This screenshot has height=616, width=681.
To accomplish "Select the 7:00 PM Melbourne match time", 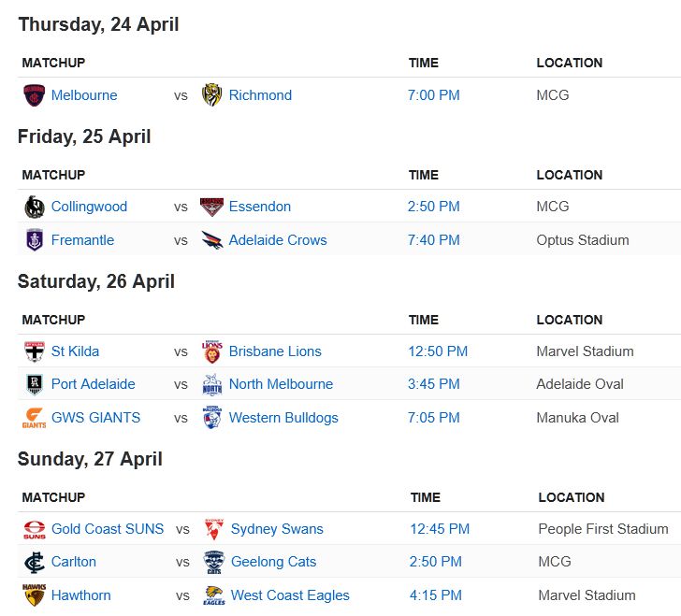I will click(432, 95).
